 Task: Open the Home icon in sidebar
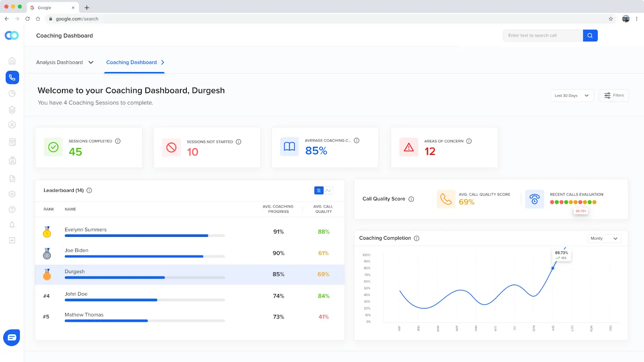coord(12,60)
